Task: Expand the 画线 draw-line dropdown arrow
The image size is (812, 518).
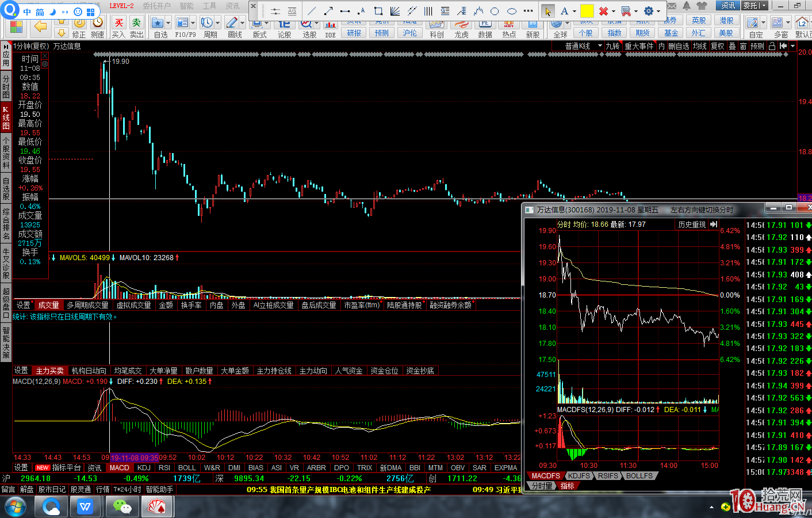Action: (x=242, y=23)
